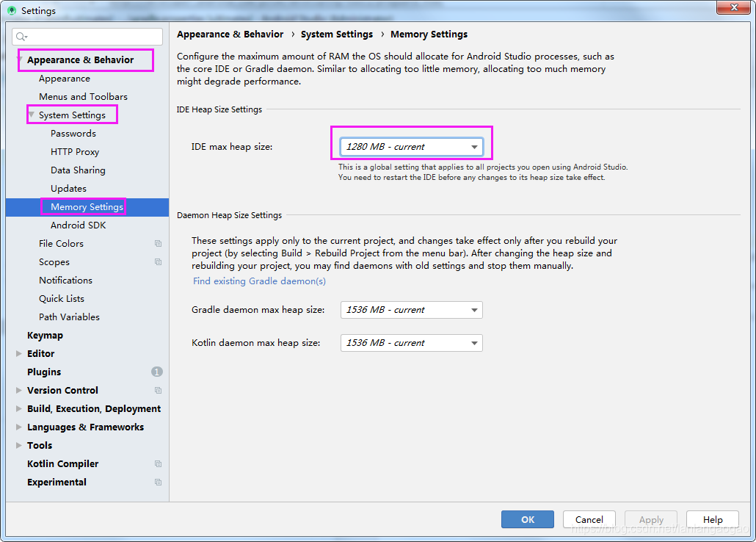Click the Plugins update count badge
Image resolution: width=756 pixels, height=542 pixels.
click(156, 372)
